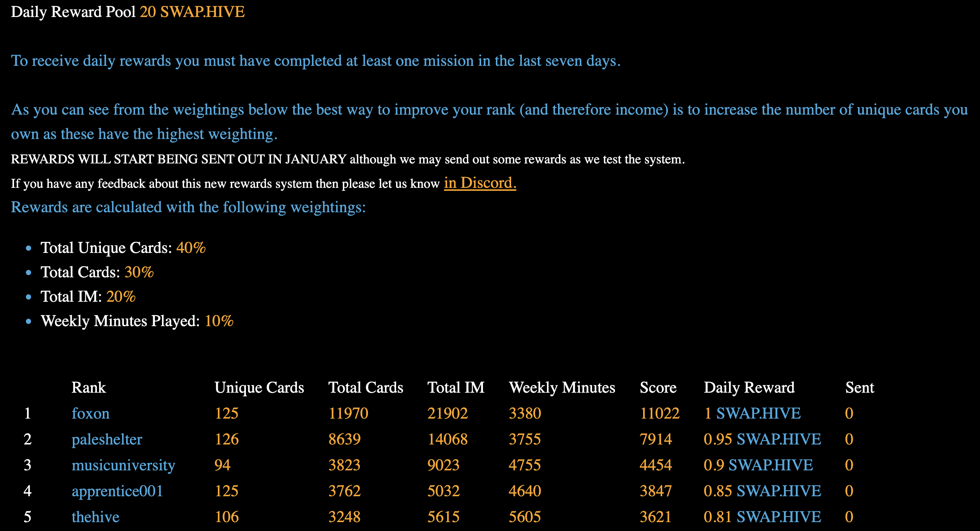980x531 pixels.
Task: Select thehive's total IM 5615
Action: point(443,517)
